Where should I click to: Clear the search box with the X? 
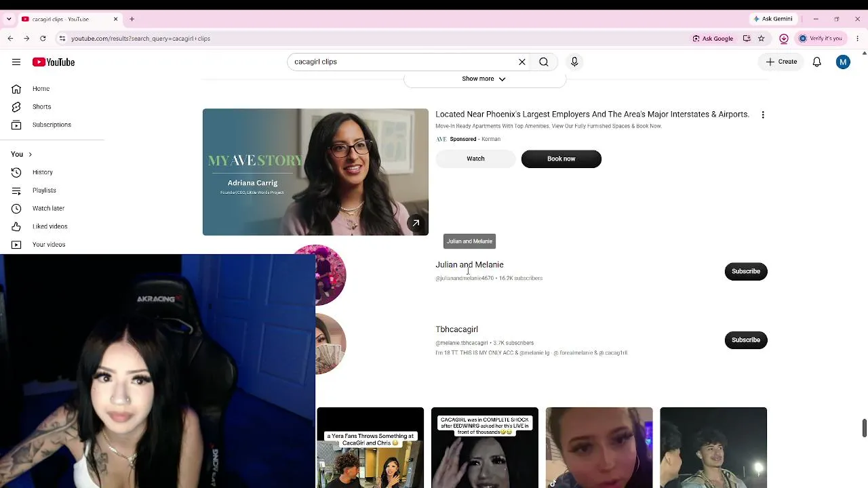click(522, 62)
